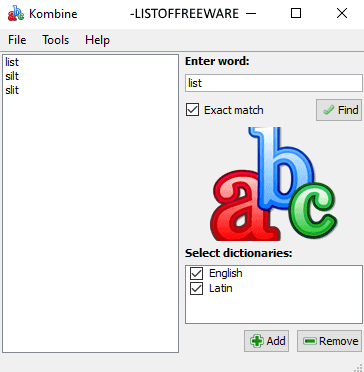Click the green plus icon on Add
This screenshot has width=364, height=372.
point(257,341)
